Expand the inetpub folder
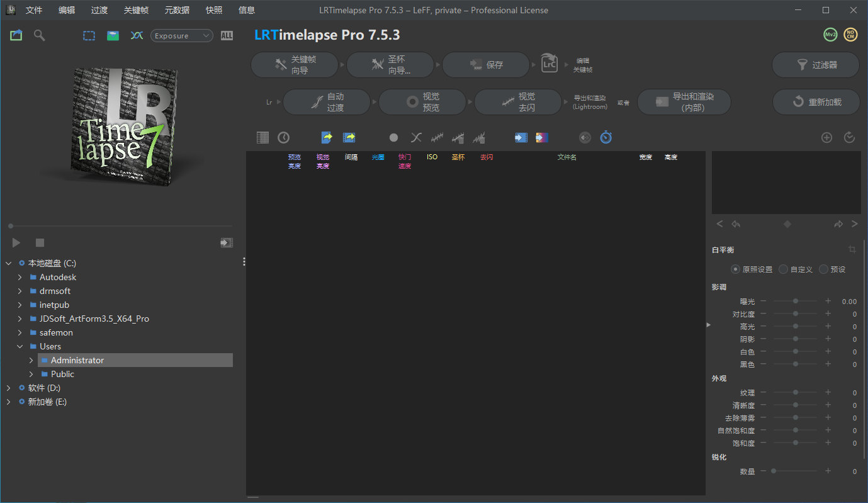Viewport: 868px width, 503px height. (20, 305)
